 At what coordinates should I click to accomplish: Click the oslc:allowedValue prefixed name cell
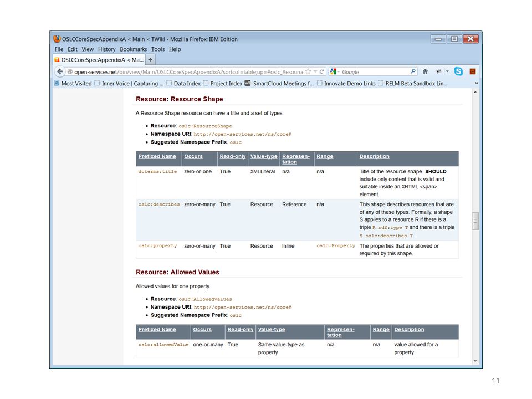click(163, 345)
